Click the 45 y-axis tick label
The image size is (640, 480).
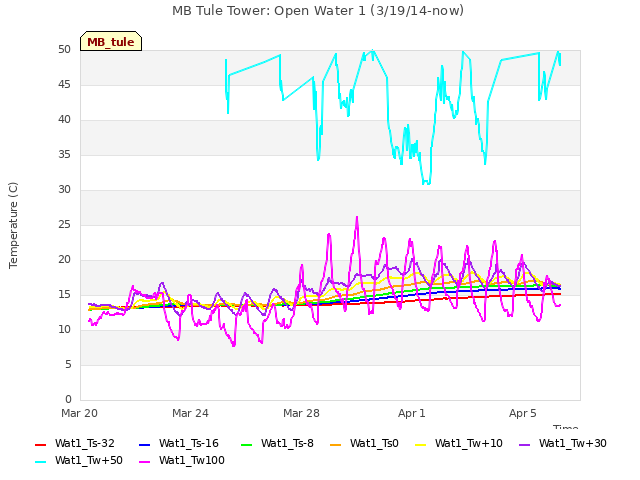[x=64, y=85]
